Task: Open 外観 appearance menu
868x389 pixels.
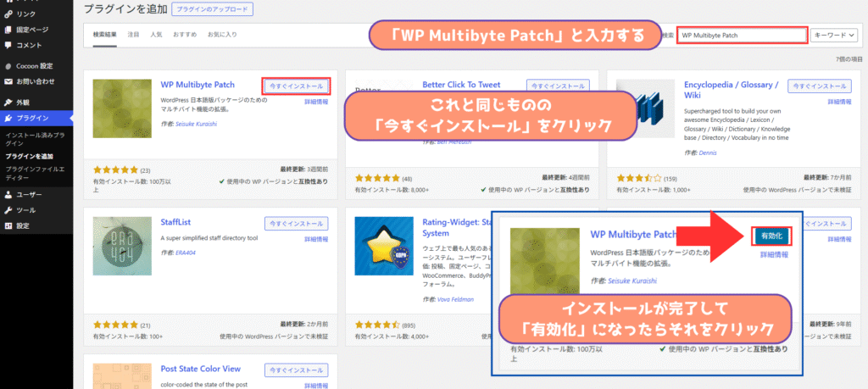Action: [23, 103]
